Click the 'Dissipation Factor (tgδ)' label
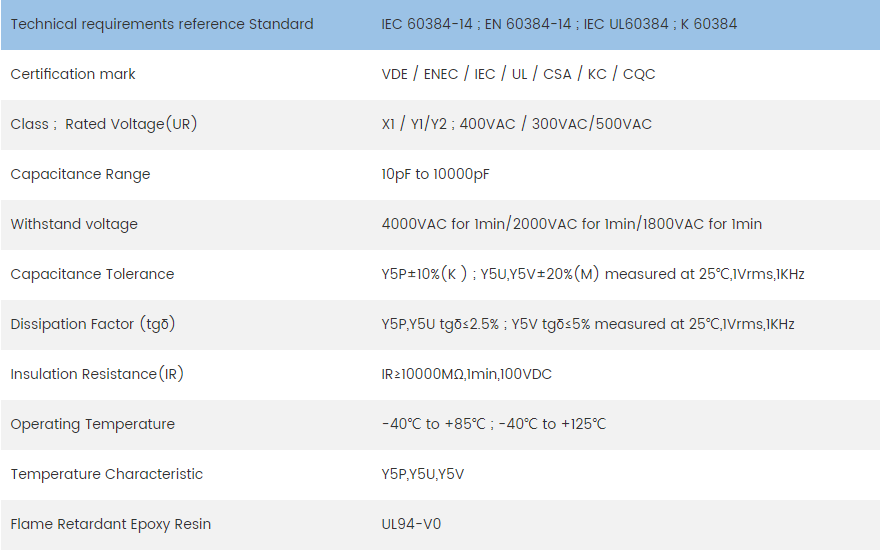Viewport: 880px width, 551px height. point(93,324)
